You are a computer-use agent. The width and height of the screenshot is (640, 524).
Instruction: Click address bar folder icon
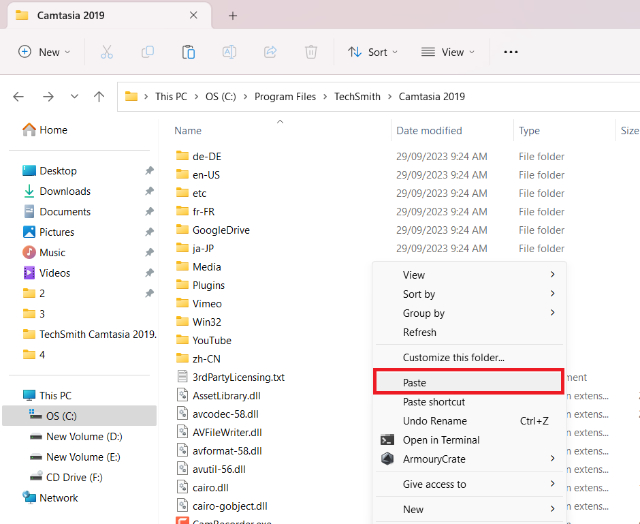click(x=131, y=96)
